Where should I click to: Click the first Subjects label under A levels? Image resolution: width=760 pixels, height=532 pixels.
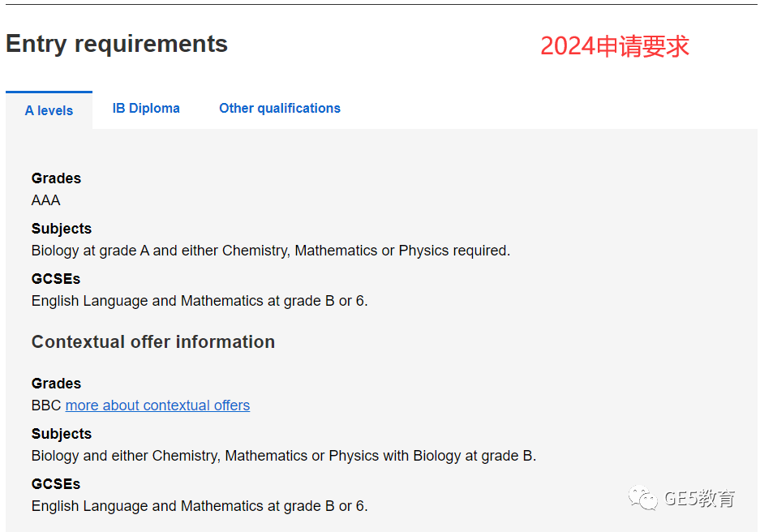pyautogui.click(x=62, y=229)
